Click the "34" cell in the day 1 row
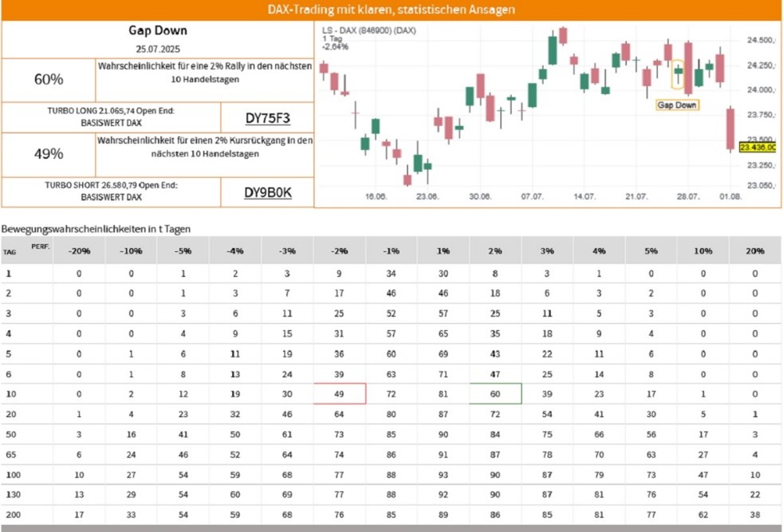Screen dimensions: 783x532 [x=391, y=274]
